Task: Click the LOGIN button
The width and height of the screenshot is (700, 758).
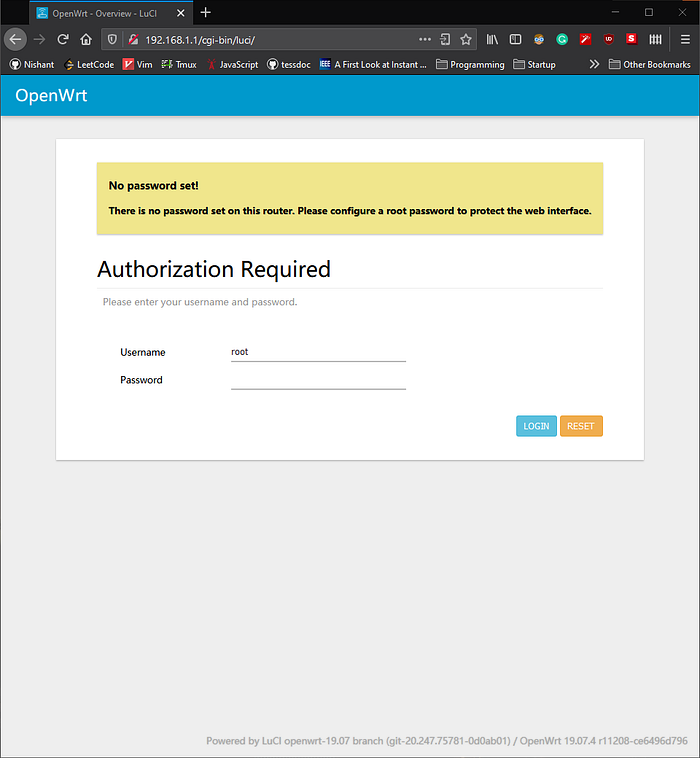Action: [x=536, y=426]
